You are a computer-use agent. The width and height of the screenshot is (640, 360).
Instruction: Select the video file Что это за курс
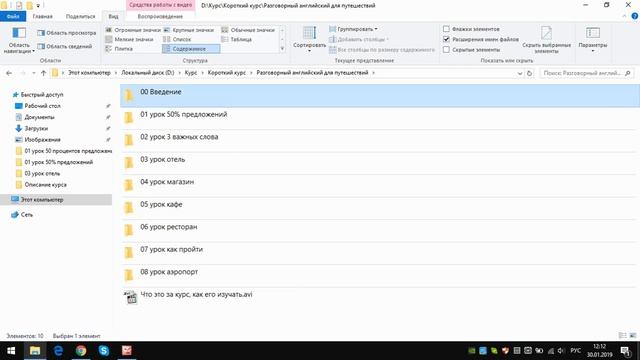[x=380, y=298]
